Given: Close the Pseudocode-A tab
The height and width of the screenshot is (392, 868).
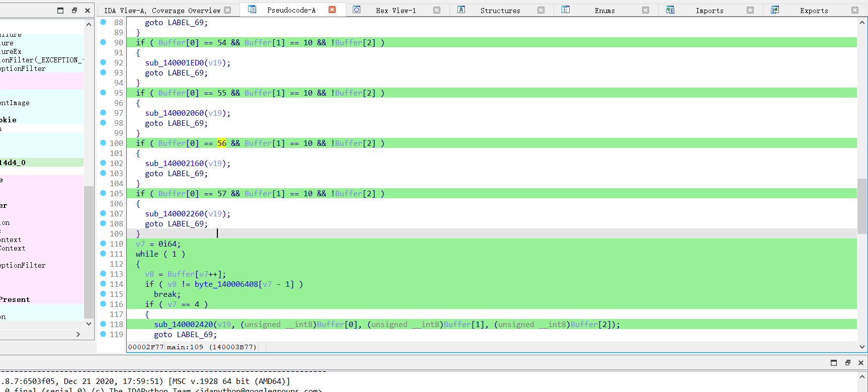Looking at the screenshot, I should click(332, 10).
